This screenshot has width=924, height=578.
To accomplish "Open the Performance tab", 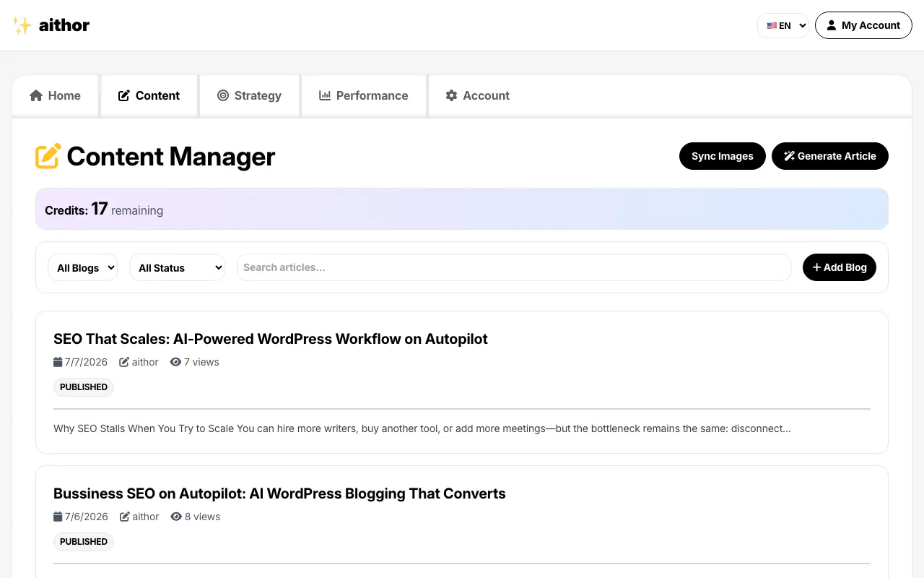I will 364,95.
